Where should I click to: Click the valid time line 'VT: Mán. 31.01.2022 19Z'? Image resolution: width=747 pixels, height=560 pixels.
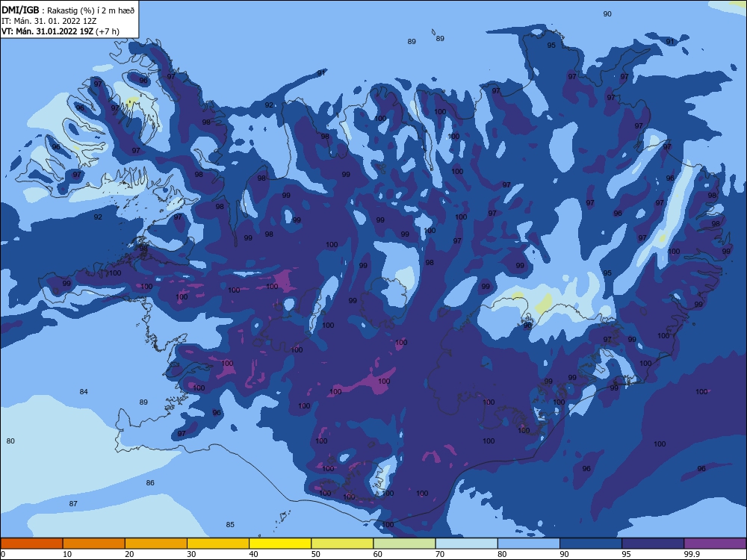(x=47, y=31)
